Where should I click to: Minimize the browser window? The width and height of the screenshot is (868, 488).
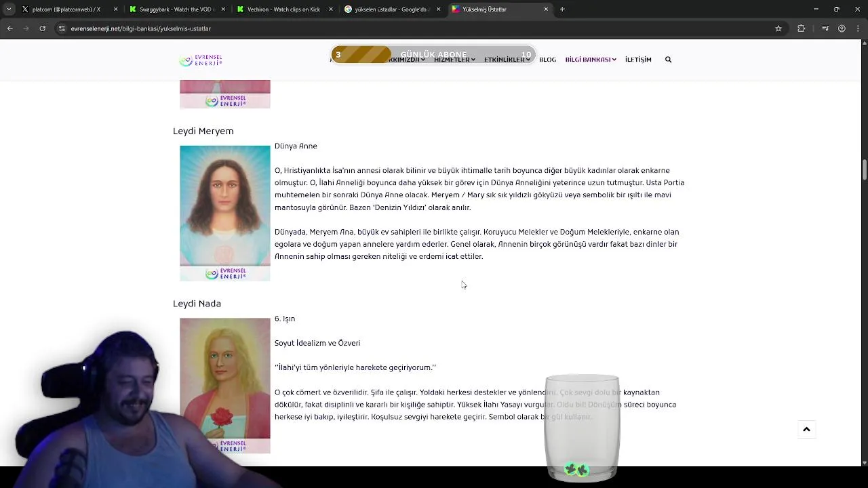[816, 9]
